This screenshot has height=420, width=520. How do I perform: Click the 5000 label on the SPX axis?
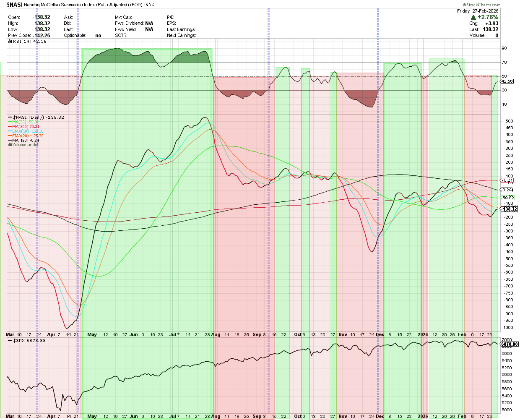(507, 410)
